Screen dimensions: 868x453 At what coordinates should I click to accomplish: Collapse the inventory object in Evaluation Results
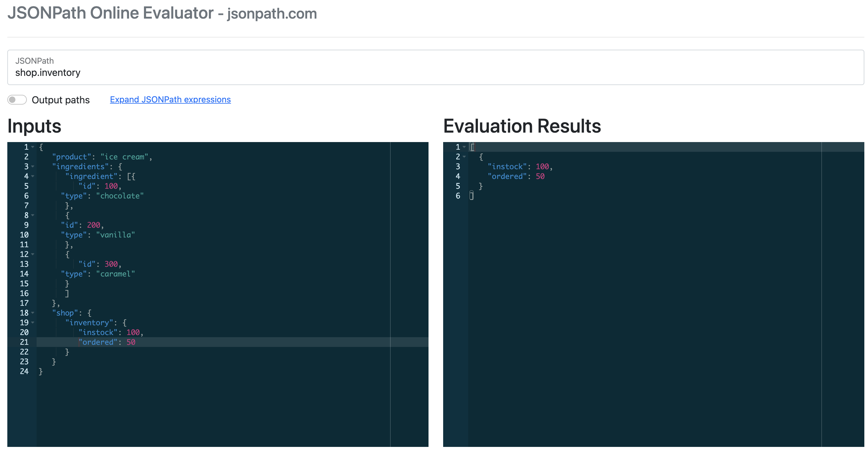(x=465, y=157)
